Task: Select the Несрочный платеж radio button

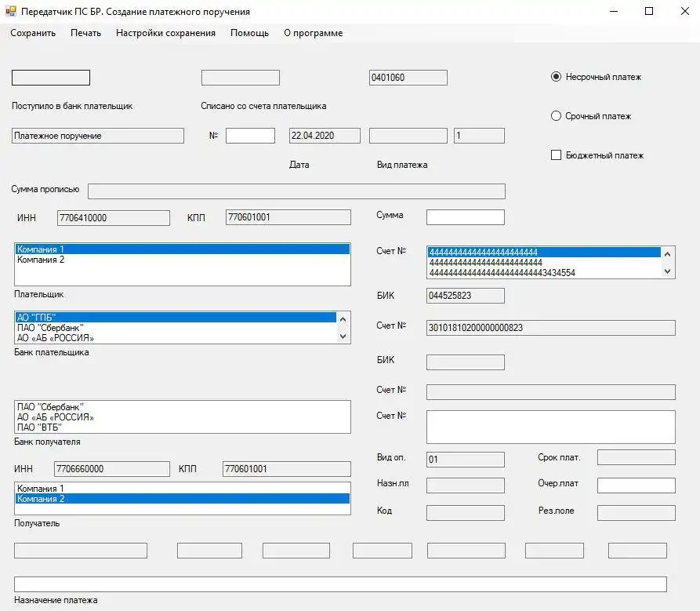Action: point(557,77)
